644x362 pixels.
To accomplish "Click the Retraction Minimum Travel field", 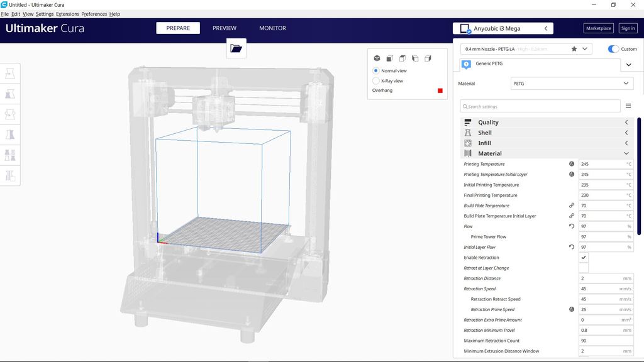I will pyautogui.click(x=606, y=330).
